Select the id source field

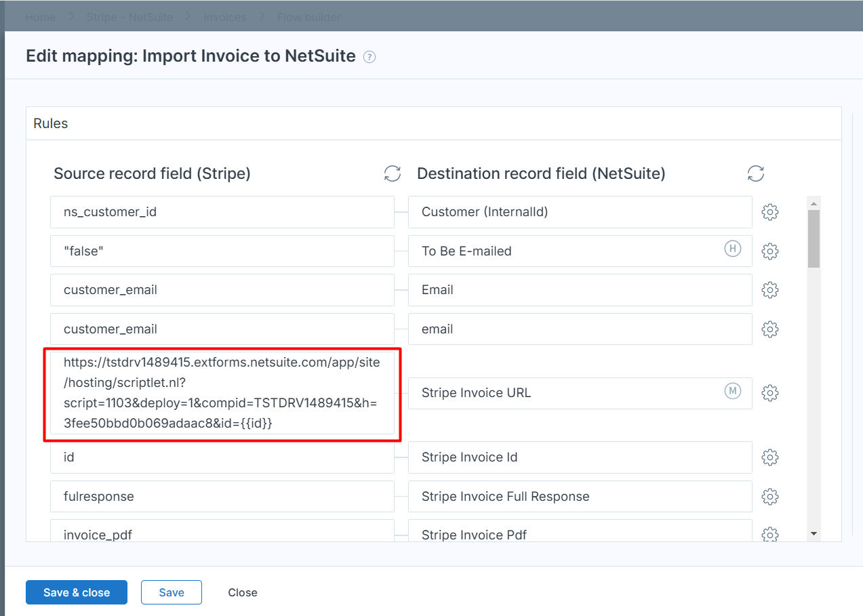pyautogui.click(x=222, y=457)
